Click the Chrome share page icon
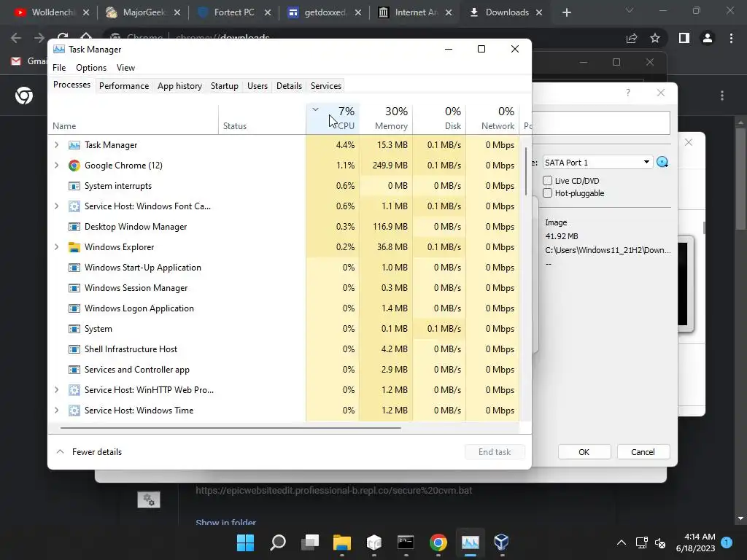This screenshot has height=560, width=747. 632,38
